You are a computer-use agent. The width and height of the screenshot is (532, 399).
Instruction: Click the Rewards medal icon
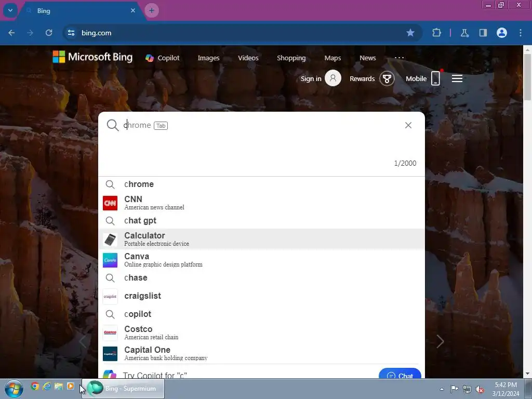(387, 79)
